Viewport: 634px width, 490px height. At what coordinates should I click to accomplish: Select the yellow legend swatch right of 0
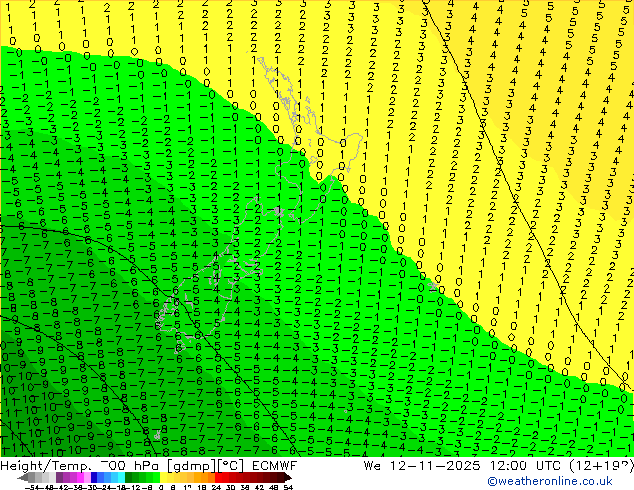163,477
